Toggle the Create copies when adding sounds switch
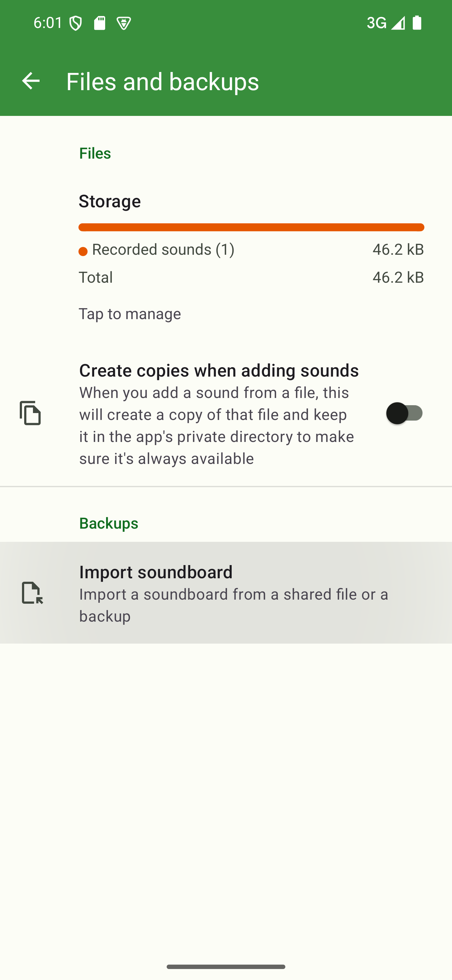This screenshot has width=452, height=980. 405,413
